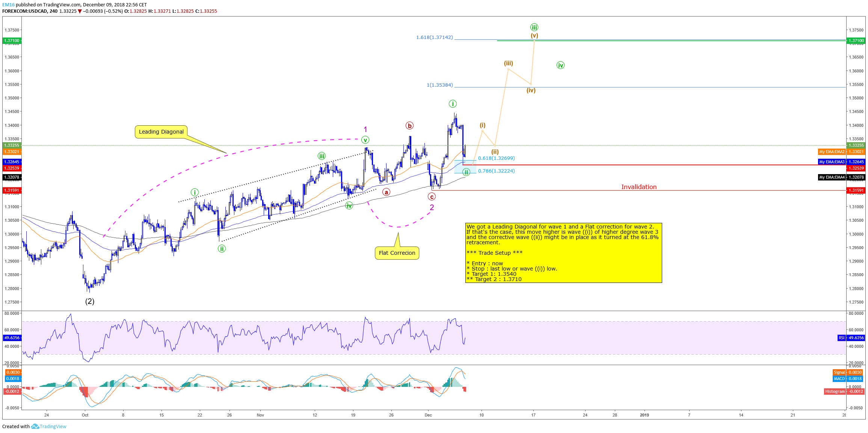Viewport: 868px width, 433px height.
Task: Click the TradingView cloud logo icon
Action: pyautogui.click(x=35, y=426)
